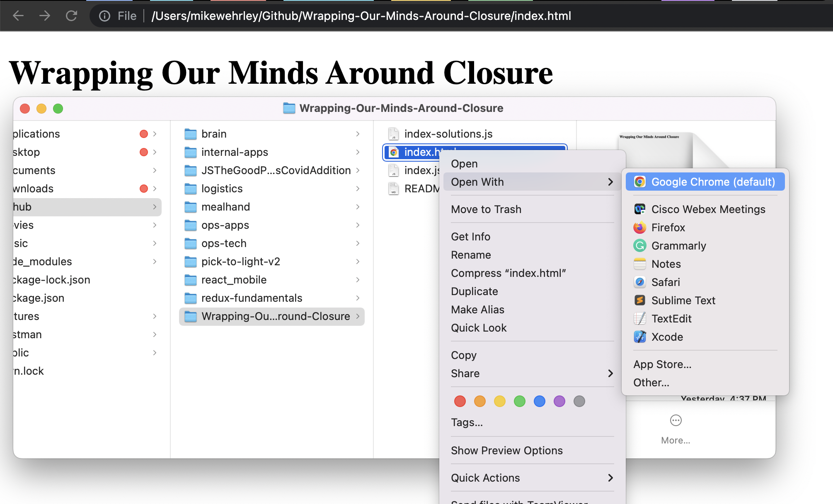Open the More options in the preview pane
The width and height of the screenshot is (833, 504).
(x=676, y=420)
